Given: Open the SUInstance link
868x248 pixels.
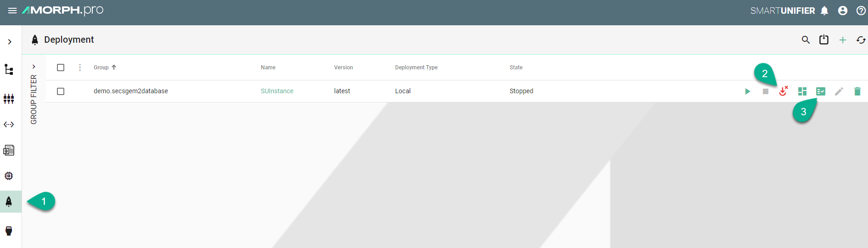Looking at the screenshot, I should (x=277, y=91).
